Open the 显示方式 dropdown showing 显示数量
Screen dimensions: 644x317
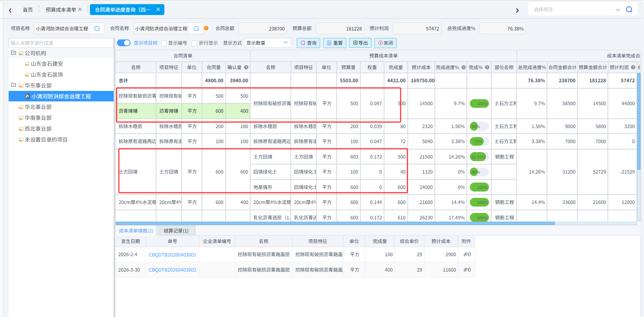[268, 43]
